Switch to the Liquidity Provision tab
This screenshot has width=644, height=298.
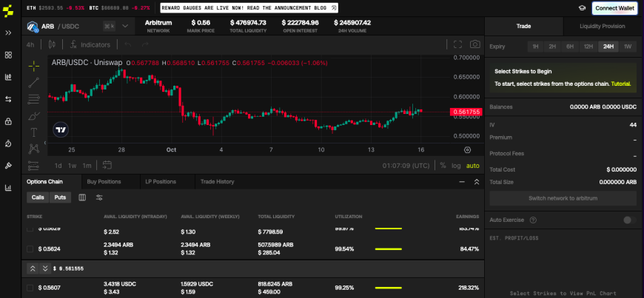click(x=602, y=27)
